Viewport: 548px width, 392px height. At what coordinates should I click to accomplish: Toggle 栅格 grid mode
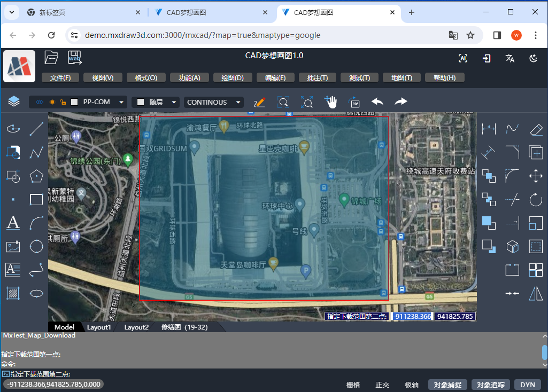(x=353, y=385)
